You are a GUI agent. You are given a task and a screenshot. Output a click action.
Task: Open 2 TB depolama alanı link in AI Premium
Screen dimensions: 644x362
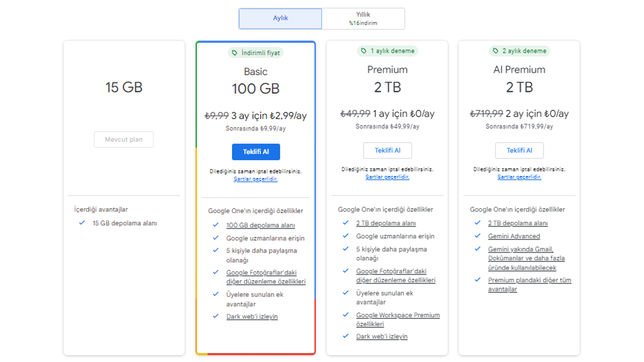518,223
